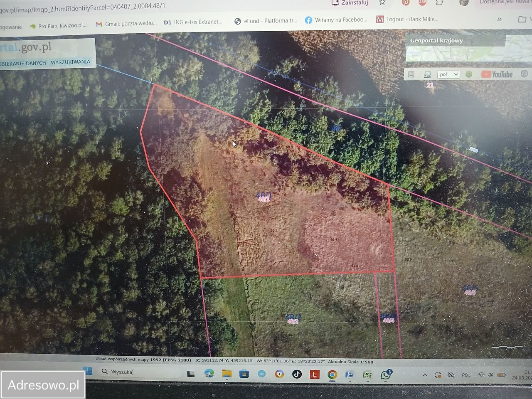
Task: Click the WMS layer icon
Action: coord(427,75)
